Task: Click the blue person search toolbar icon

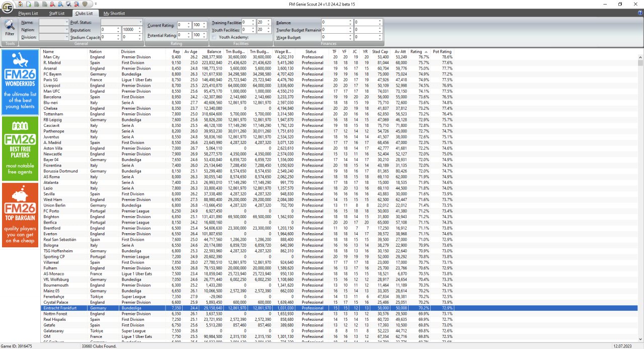Action: tap(60, 4)
